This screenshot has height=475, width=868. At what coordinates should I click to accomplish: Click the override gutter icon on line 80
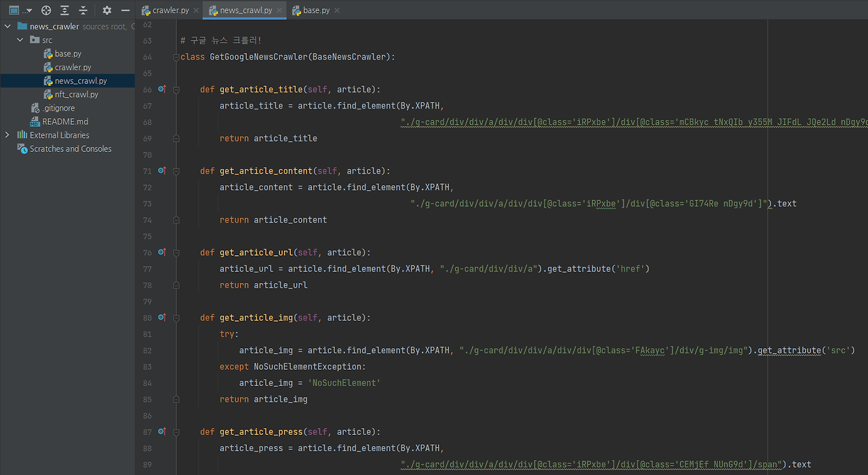pyautogui.click(x=162, y=317)
